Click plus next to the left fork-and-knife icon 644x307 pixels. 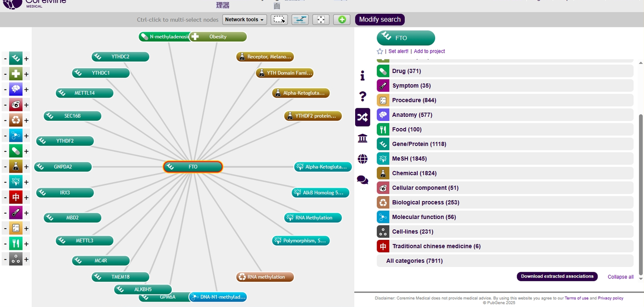point(26,244)
